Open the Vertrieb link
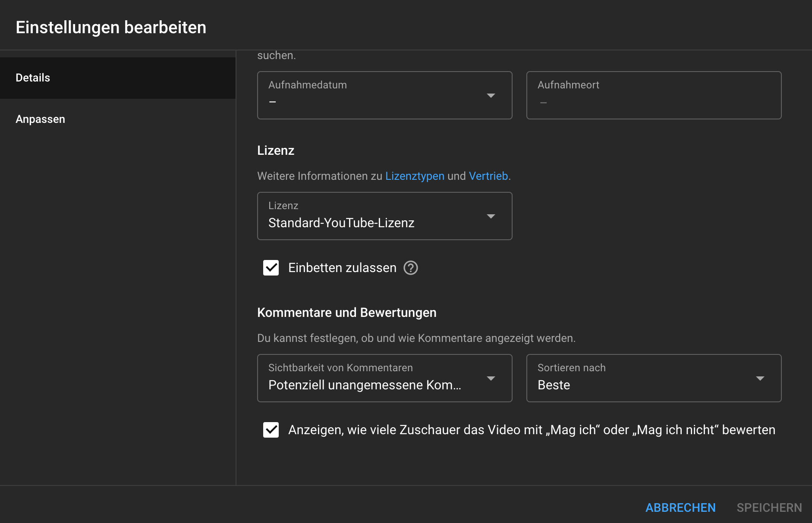812x523 pixels. coord(488,176)
